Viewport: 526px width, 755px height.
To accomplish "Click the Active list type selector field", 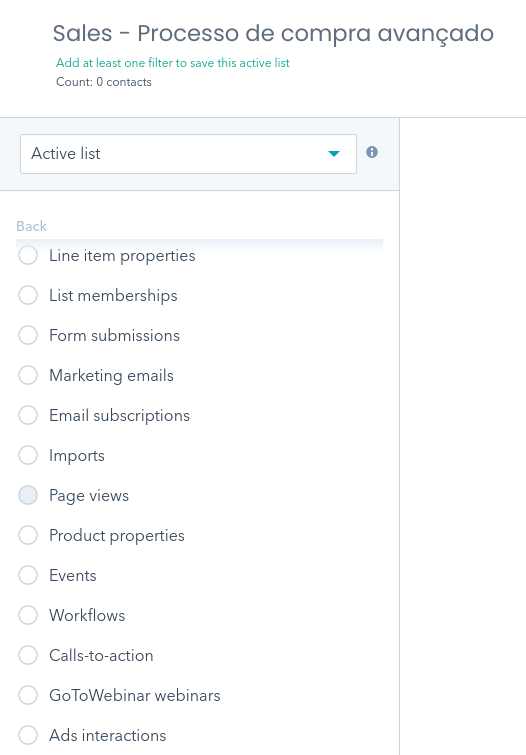I will 188,154.
